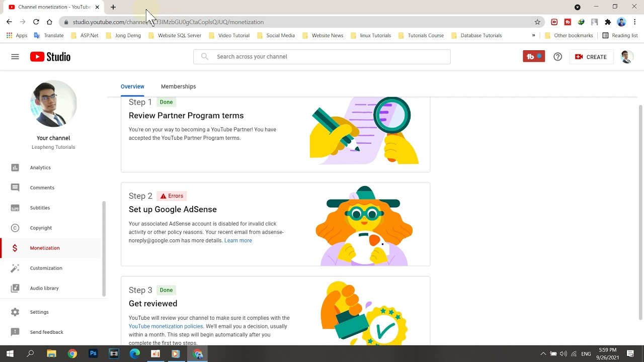This screenshot has height=362, width=644.
Task: Expand hidden bookmarks with double chevron
Action: click(533, 36)
